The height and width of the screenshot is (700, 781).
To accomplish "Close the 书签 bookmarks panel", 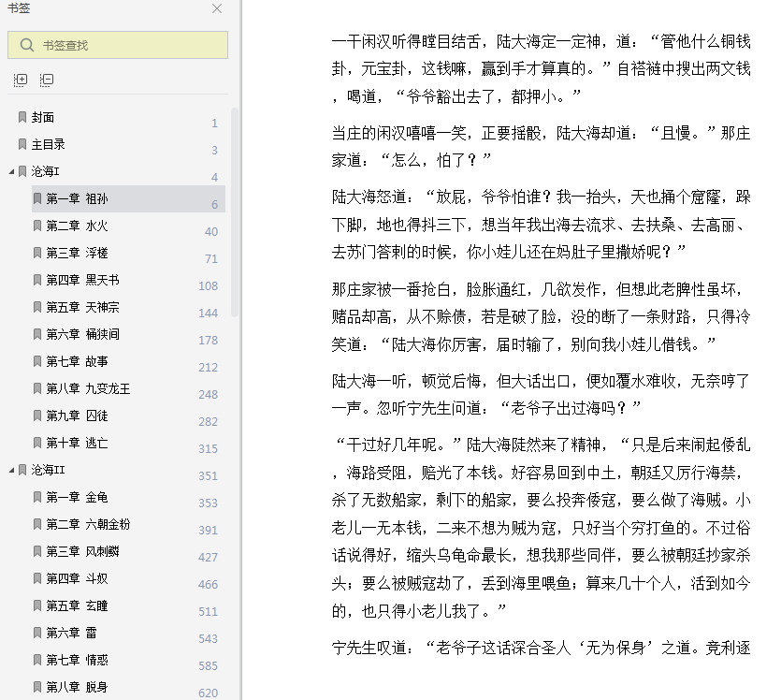I will click(217, 8).
